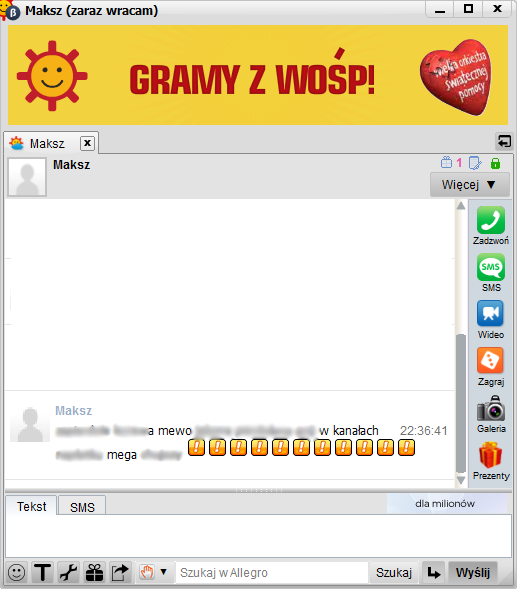Click the Wyślij send button
Screen dimensions: 517x589
[x=473, y=572]
